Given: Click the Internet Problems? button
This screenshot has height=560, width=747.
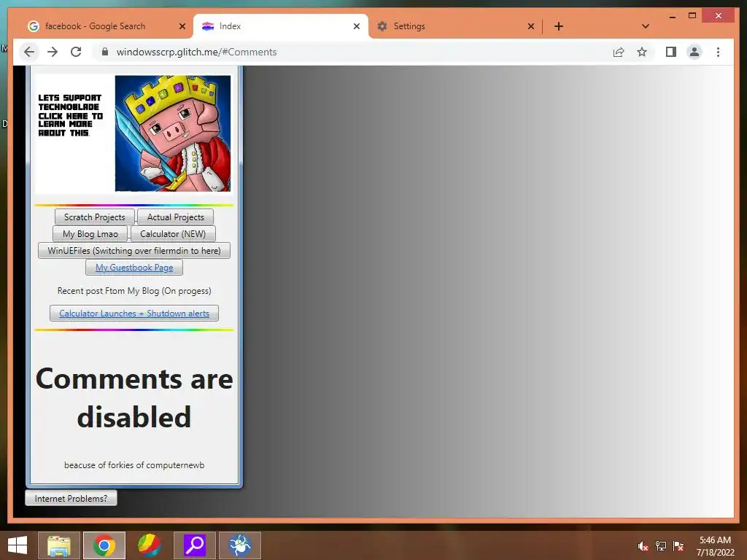Looking at the screenshot, I should coord(71,499).
